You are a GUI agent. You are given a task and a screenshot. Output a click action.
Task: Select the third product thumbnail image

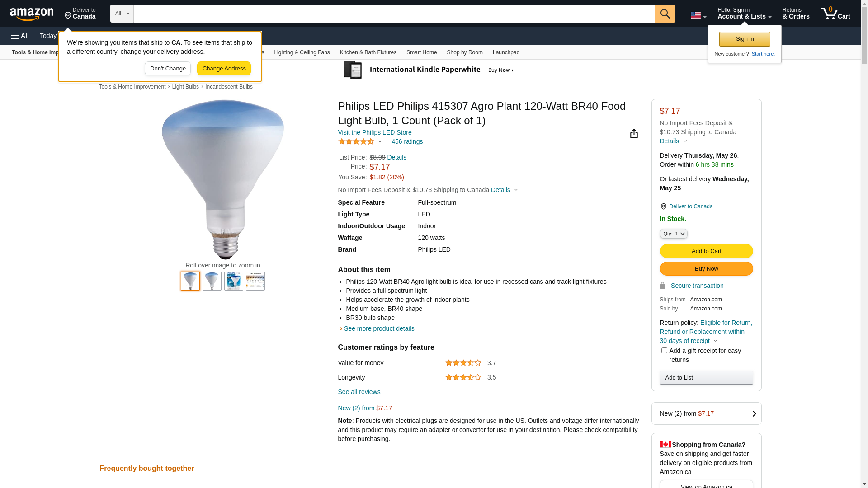click(x=234, y=281)
